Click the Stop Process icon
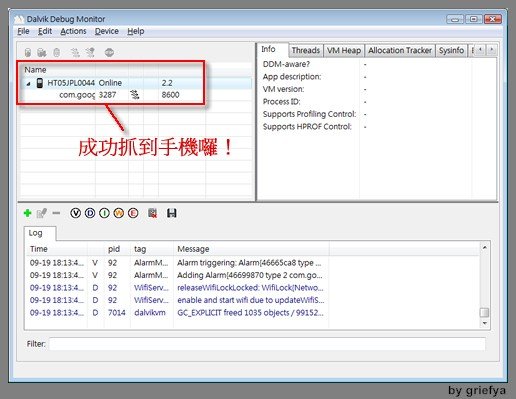The width and height of the screenshot is (516, 399). pyautogui.click(x=109, y=52)
